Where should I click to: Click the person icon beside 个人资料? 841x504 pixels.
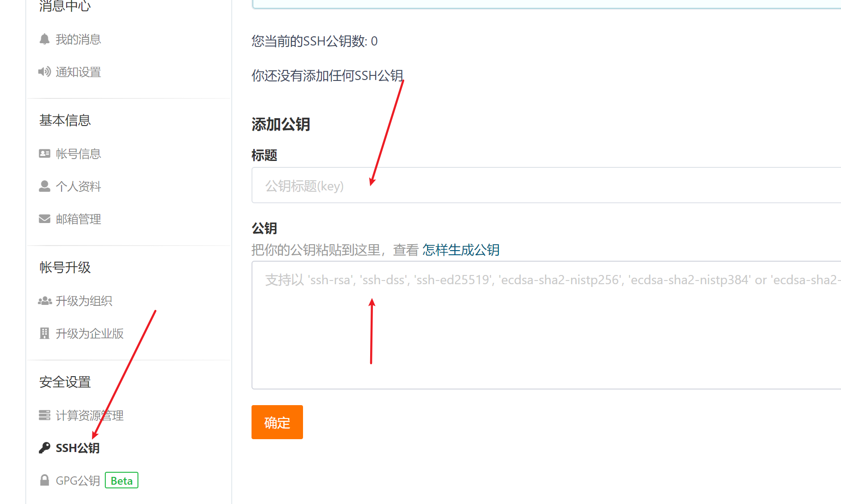(45, 186)
